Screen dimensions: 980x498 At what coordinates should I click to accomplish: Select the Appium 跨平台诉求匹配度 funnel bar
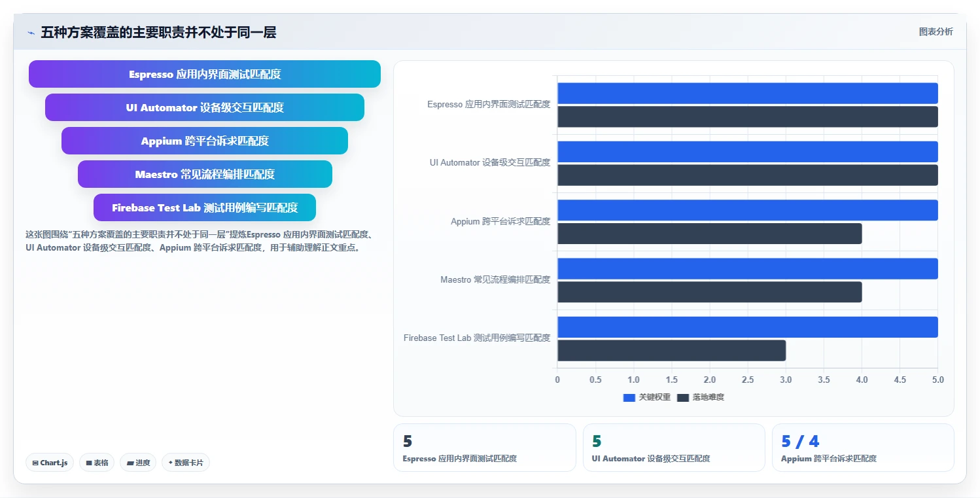205,141
